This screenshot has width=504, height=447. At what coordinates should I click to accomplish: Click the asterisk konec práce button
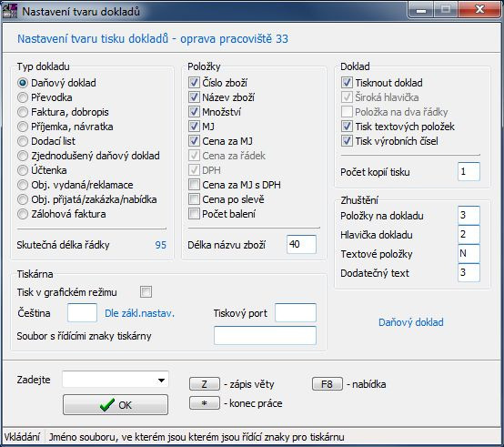205,403
